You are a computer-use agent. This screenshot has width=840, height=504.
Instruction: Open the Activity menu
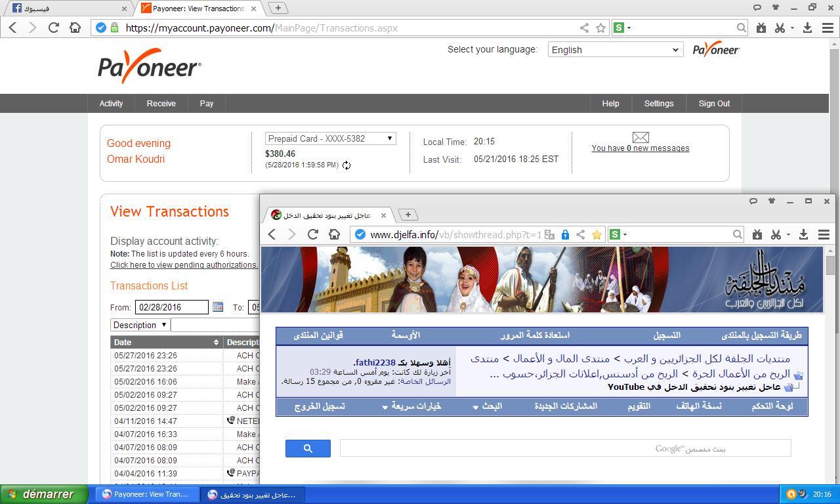pos(111,103)
